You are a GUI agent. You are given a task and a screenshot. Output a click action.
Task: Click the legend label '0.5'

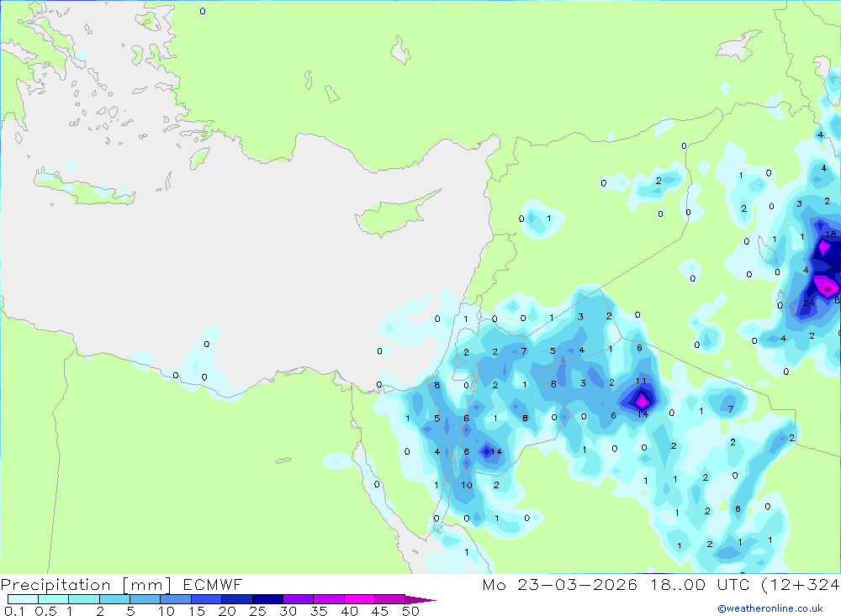point(45,611)
